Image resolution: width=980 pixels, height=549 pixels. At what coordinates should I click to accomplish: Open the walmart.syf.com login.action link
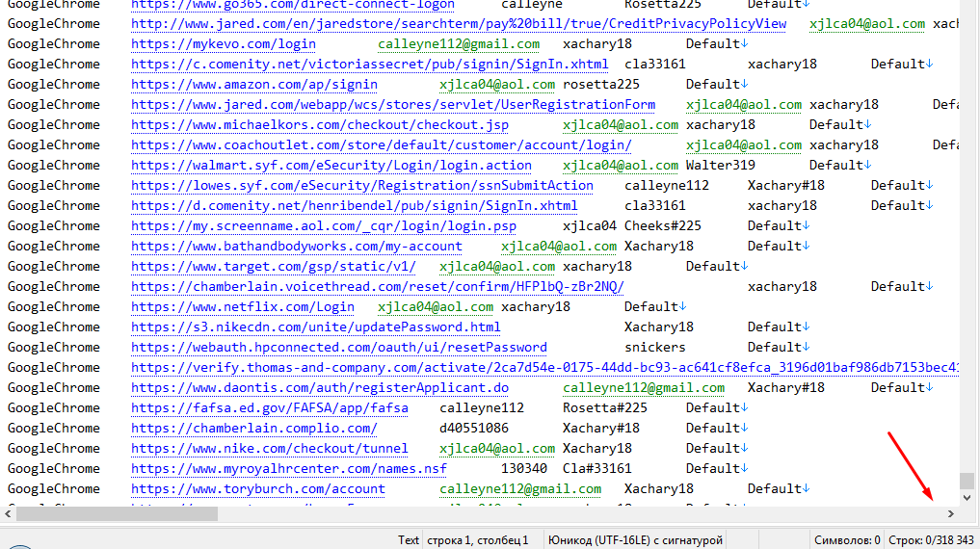[x=331, y=166]
